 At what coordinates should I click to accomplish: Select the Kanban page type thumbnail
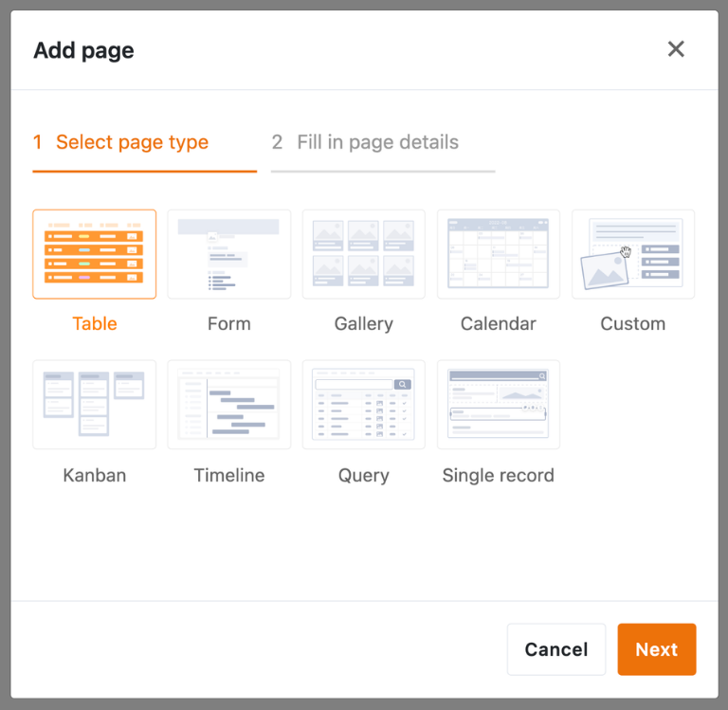(x=94, y=405)
